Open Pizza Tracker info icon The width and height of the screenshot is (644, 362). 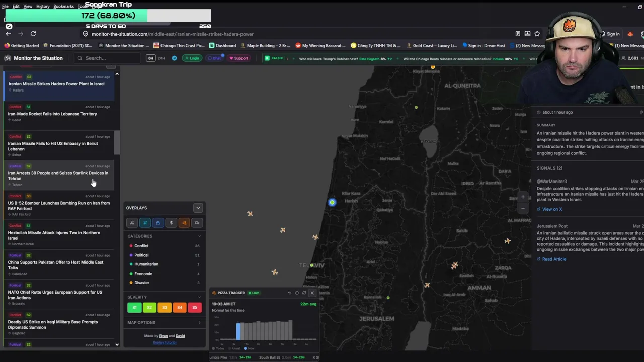297,293
